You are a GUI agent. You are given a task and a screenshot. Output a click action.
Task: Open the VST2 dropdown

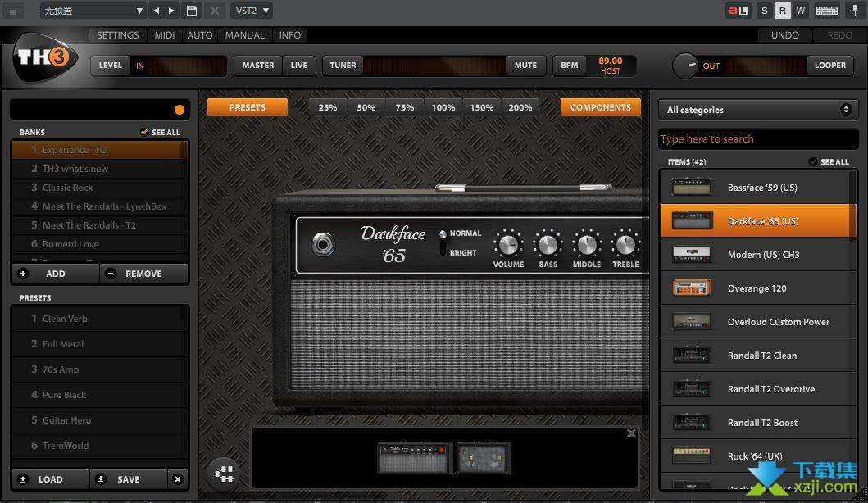click(x=252, y=11)
